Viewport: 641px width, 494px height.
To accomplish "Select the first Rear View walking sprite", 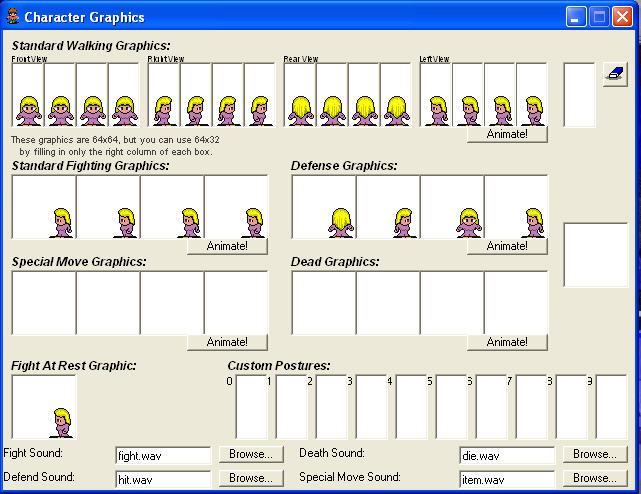I will tap(300, 96).
